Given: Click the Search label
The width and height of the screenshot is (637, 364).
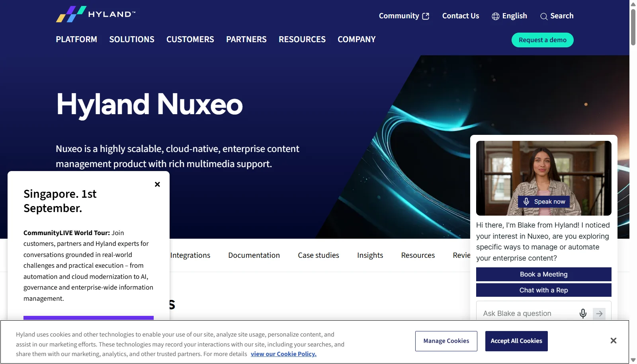Looking at the screenshot, I should [x=562, y=16].
